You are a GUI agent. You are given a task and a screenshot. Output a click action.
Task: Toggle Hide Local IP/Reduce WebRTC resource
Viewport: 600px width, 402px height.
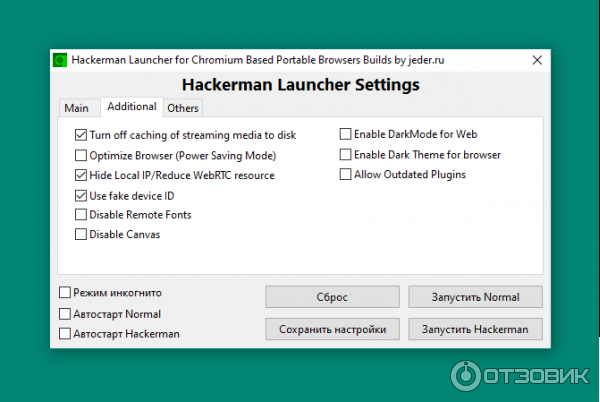tap(81, 175)
